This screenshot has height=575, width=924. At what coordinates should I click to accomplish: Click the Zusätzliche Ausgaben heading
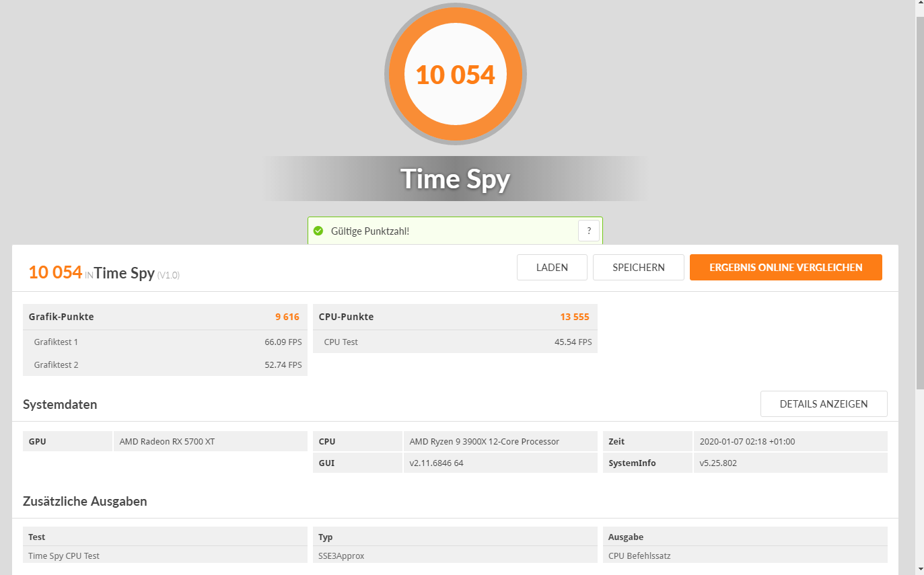[x=85, y=501]
